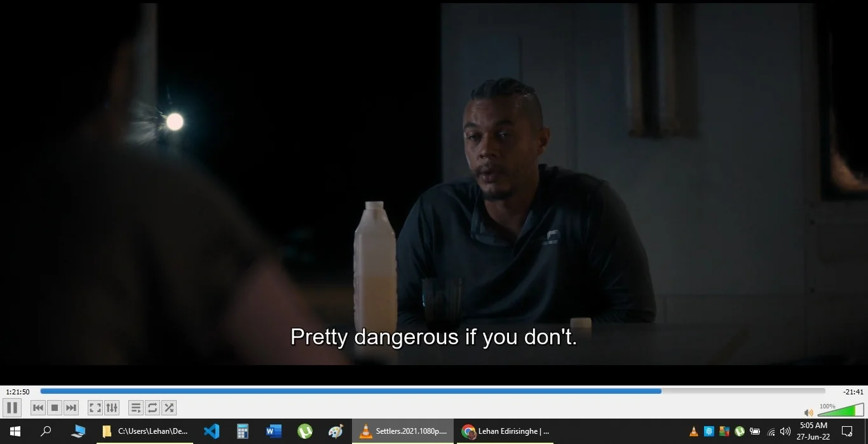Viewport: 868px width, 444px height.
Task: Open the fingerprint tray icon
Action: (x=709, y=431)
